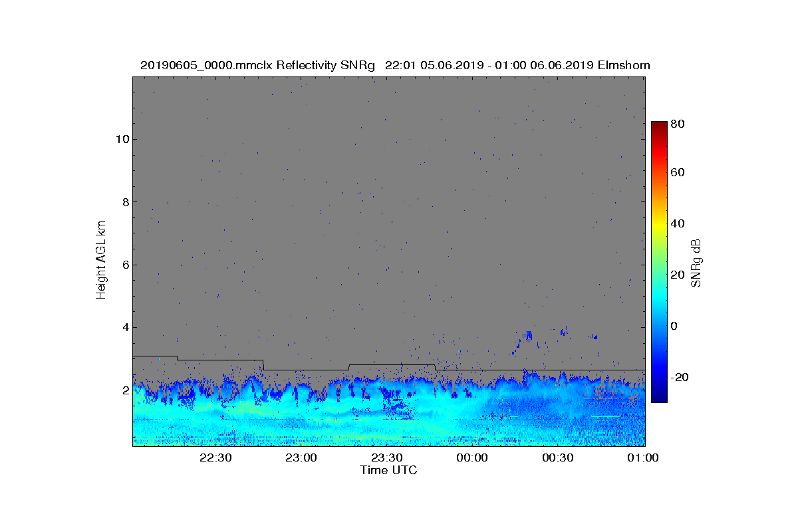
Task: Click the colorbar value 0
Action: [675, 326]
